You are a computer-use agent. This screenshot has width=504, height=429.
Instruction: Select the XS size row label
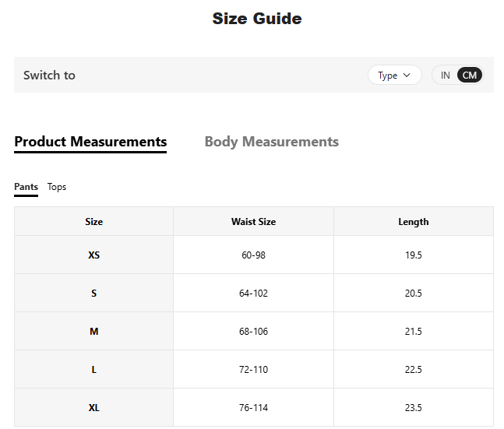coord(93,255)
